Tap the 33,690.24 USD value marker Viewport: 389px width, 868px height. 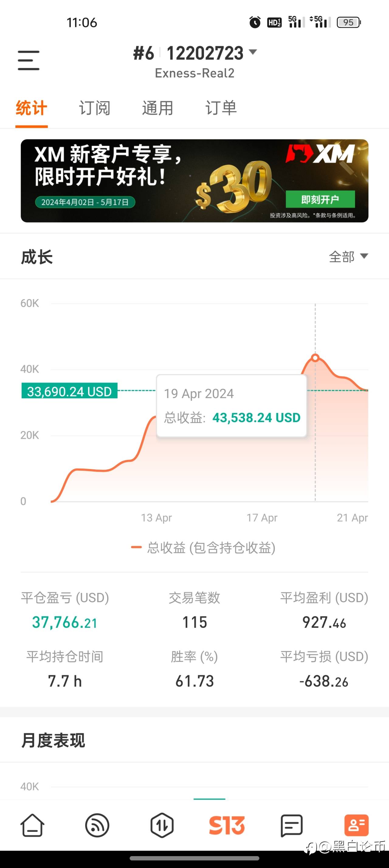70,391
